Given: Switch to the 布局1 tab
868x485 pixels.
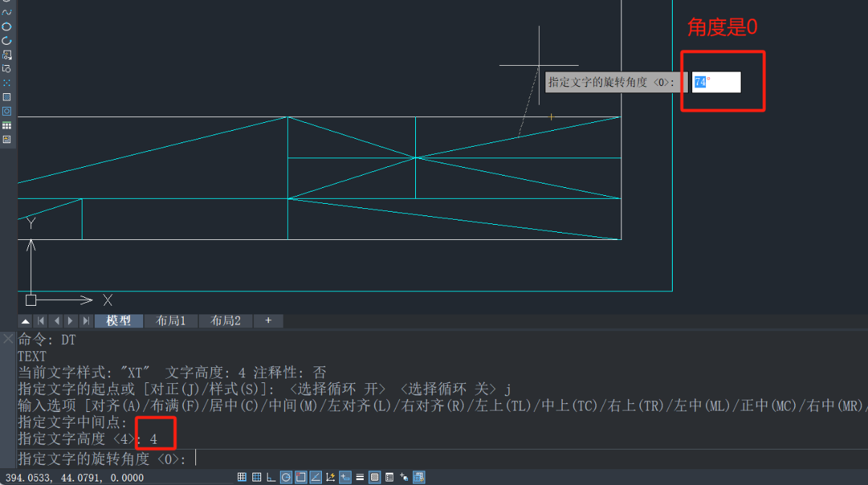Looking at the screenshot, I should coord(171,321).
